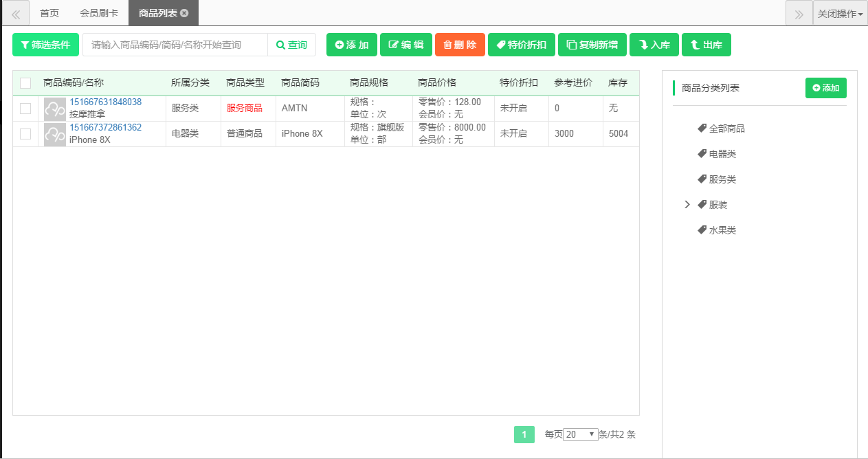Check the checkbox for iPhone 8X row
The height and width of the screenshot is (459, 868).
(x=25, y=133)
